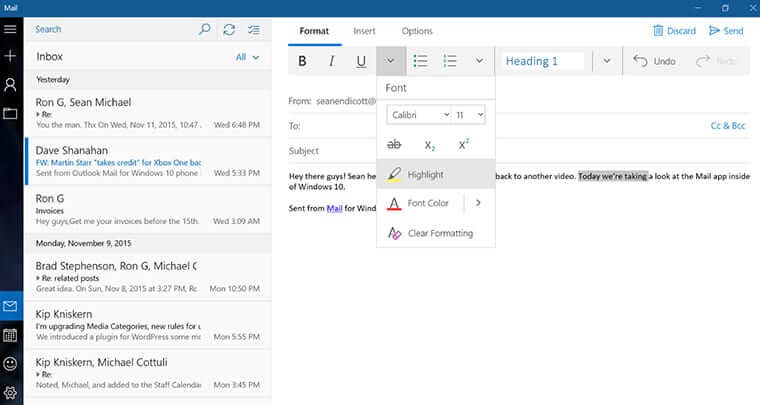Open feedback smiley icon

tap(10, 364)
